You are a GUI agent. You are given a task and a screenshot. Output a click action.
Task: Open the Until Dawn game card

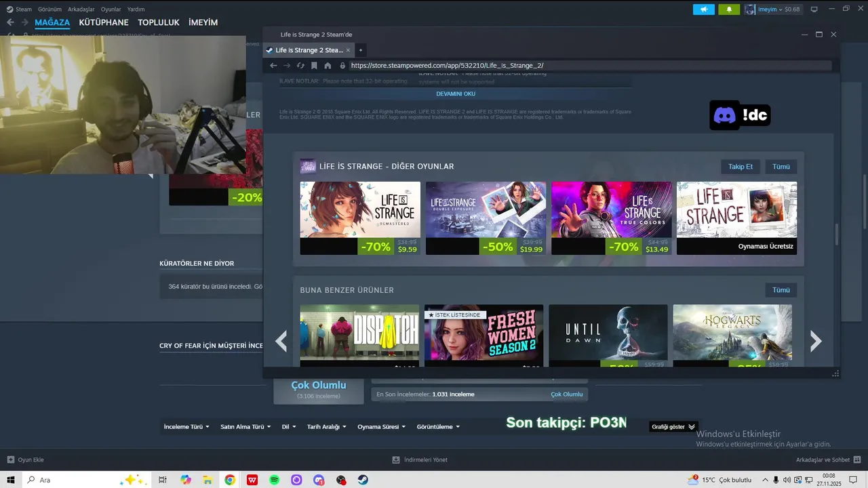coord(608,335)
